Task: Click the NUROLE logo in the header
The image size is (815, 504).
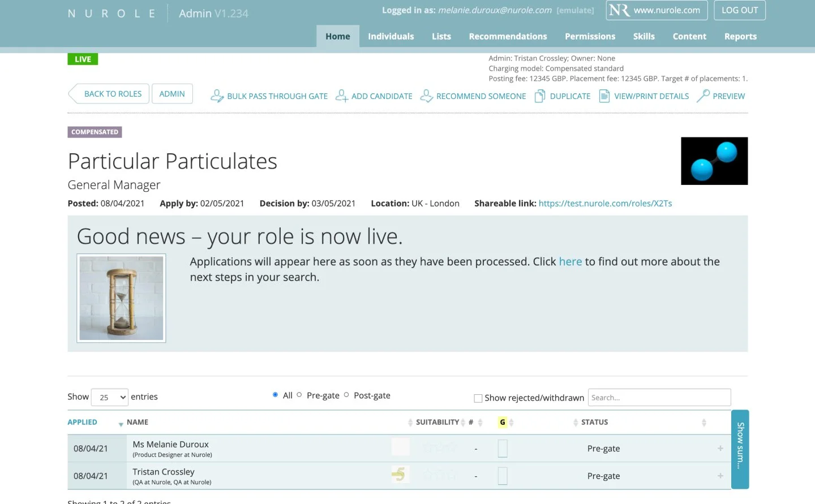Action: (111, 14)
